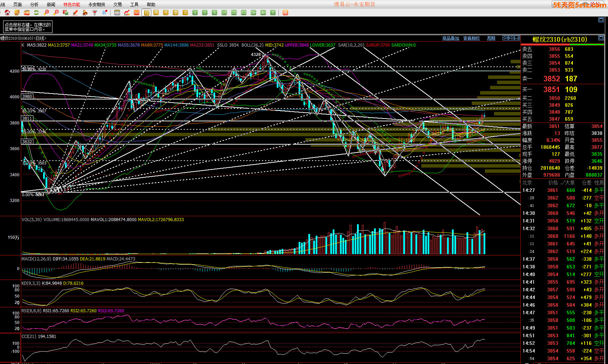The image size is (608, 364).
Task: Zoom out with the minus magnifier
Action: [56, 13]
